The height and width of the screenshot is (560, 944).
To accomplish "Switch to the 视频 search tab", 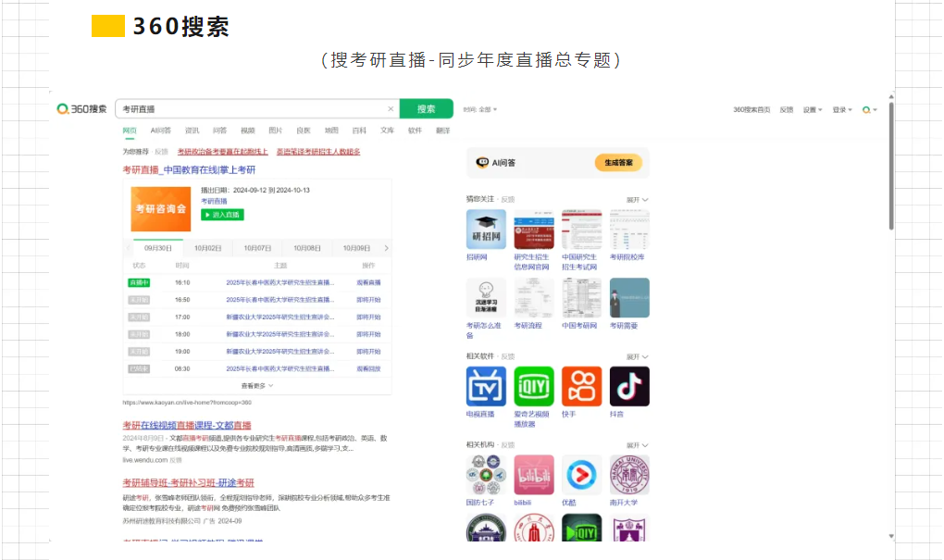I will [247, 131].
